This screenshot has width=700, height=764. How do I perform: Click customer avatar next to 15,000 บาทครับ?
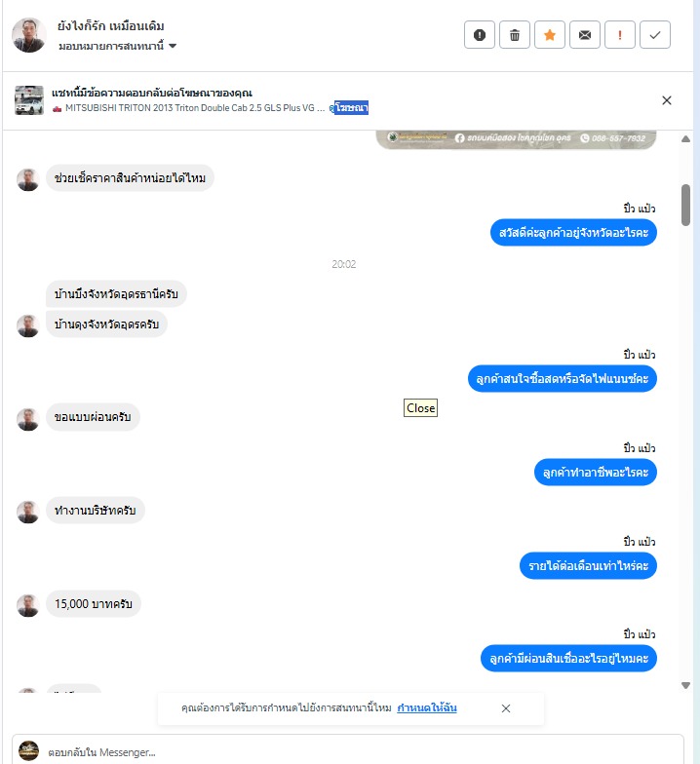27,605
